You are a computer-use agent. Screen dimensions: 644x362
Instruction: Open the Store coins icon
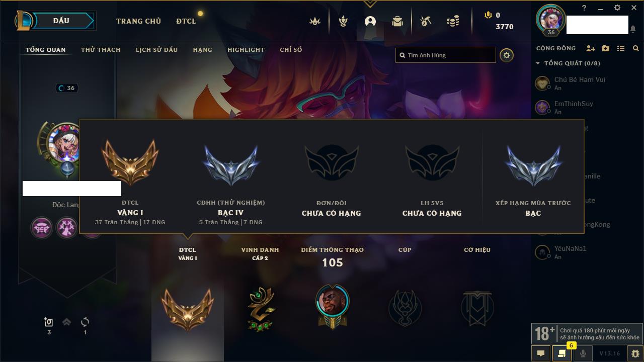[x=453, y=21]
